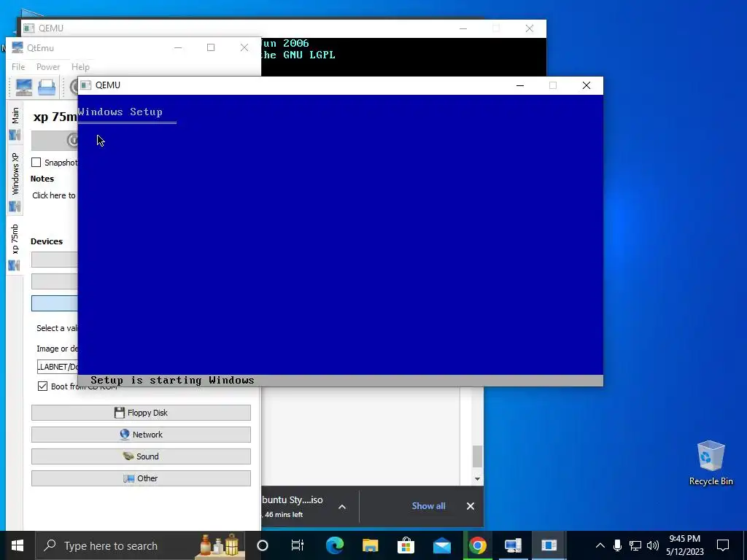This screenshot has width=747, height=560.
Task: Minimize the front QEMU Windows Setup window
Action: tap(520, 85)
